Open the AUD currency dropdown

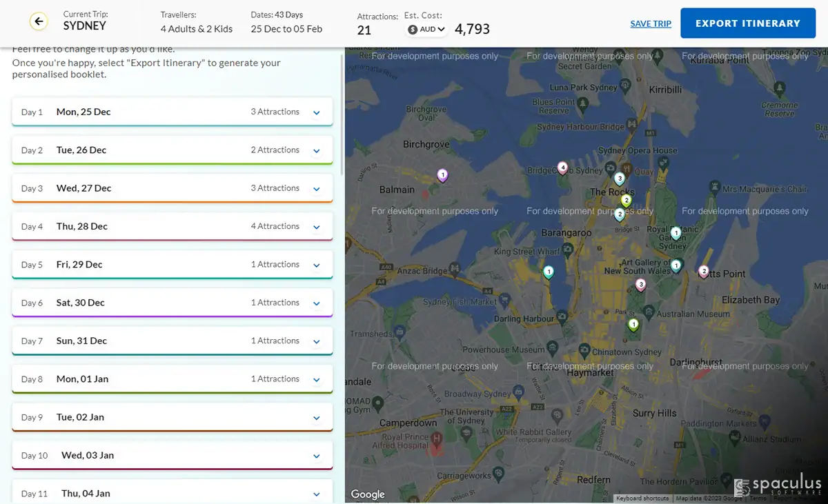[427, 30]
